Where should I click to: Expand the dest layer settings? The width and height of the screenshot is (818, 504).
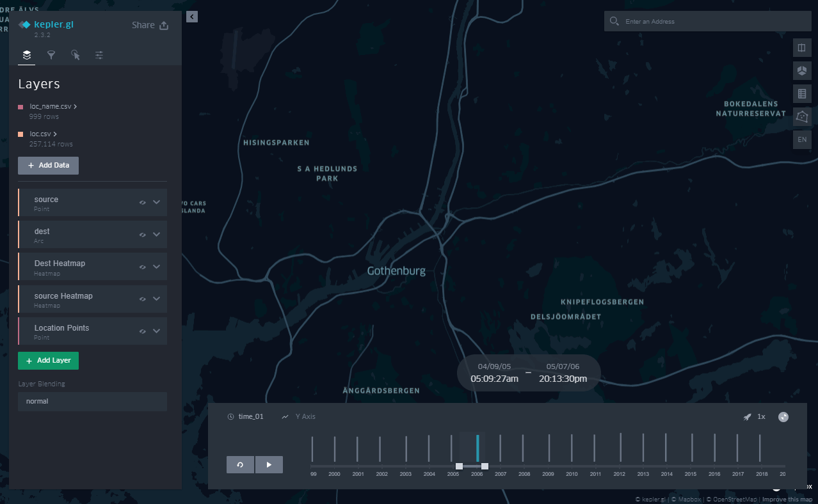tap(156, 234)
